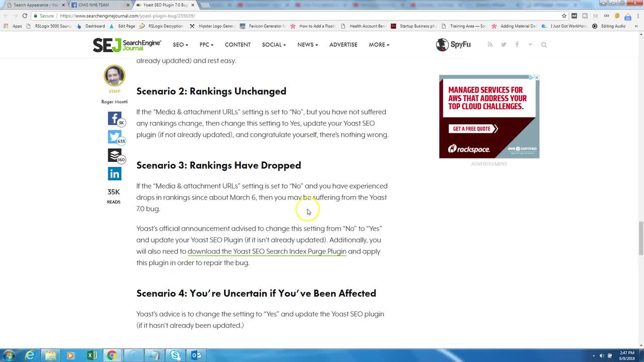
Task: Open the Twitter icon in site header
Action: pyautogui.click(x=504, y=45)
